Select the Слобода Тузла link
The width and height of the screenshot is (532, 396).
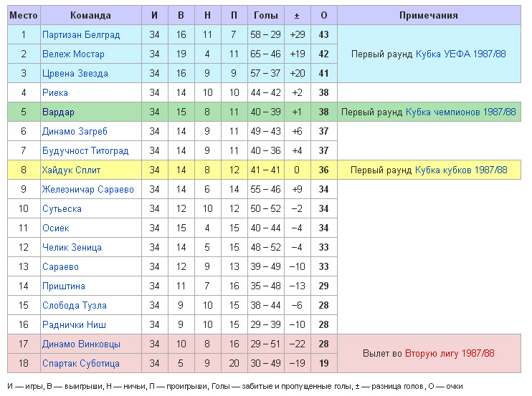pos(75,305)
